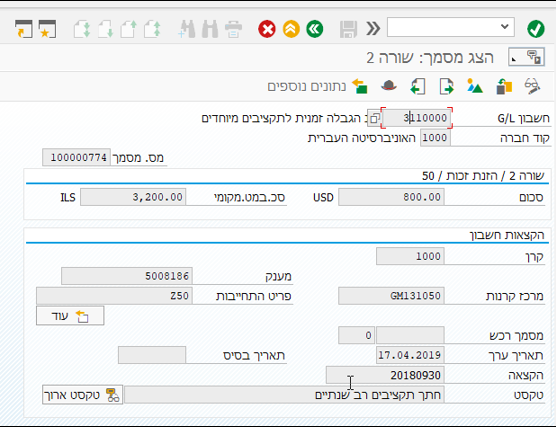
Task: Click local currency amount field 3,200.00
Action: (x=133, y=197)
